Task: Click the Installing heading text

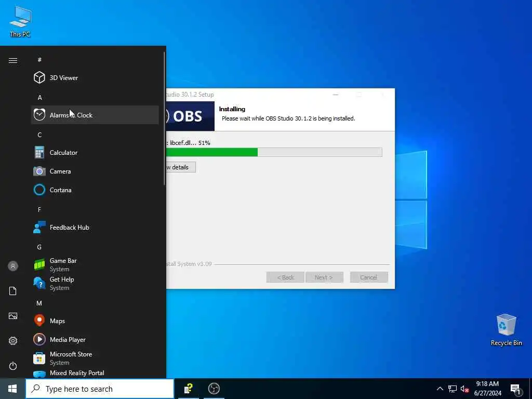Action: tap(232, 109)
